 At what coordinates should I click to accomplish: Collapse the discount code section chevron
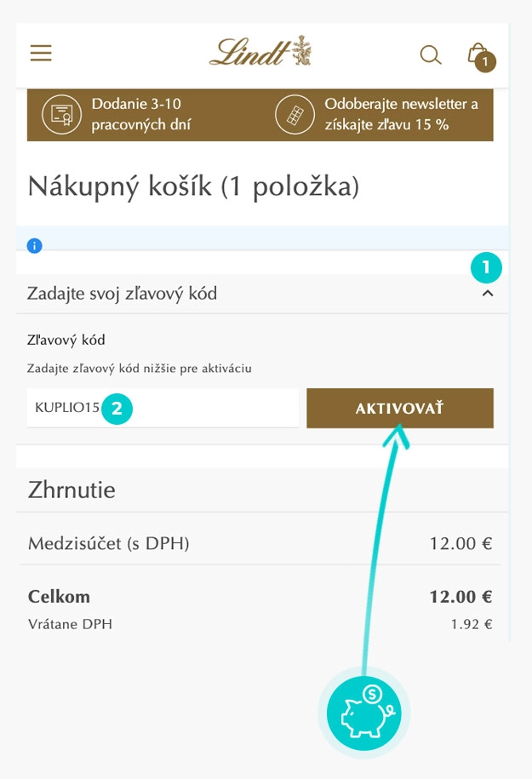[x=488, y=294]
